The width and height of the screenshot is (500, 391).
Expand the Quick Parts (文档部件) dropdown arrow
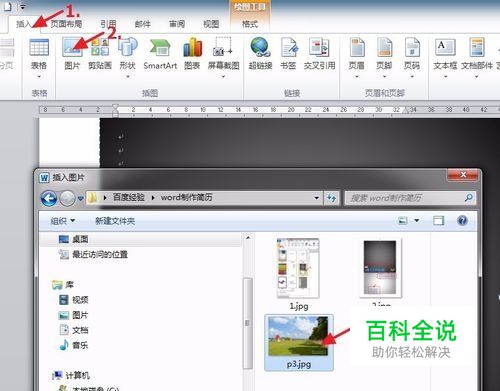coord(477,77)
